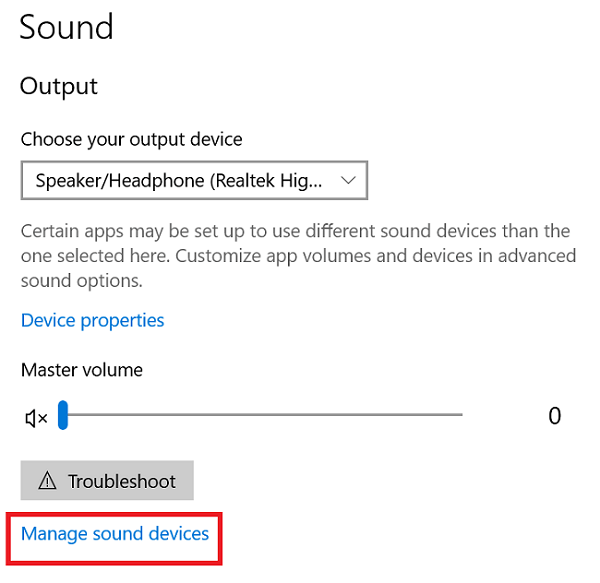Click the blue Master volume slider thumb
The height and width of the screenshot is (583, 600).
pyautogui.click(x=63, y=415)
